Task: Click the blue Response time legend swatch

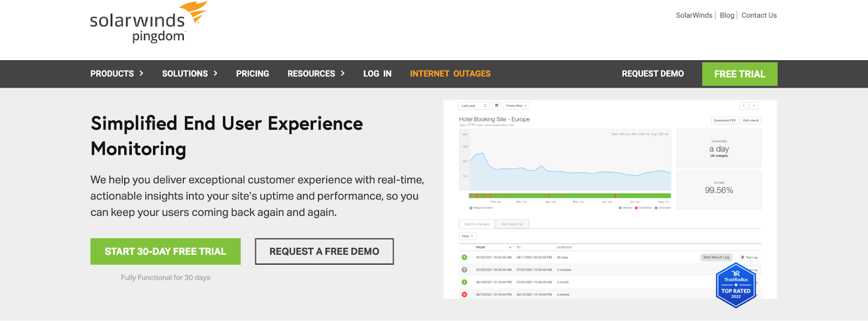Action: pyautogui.click(x=470, y=208)
